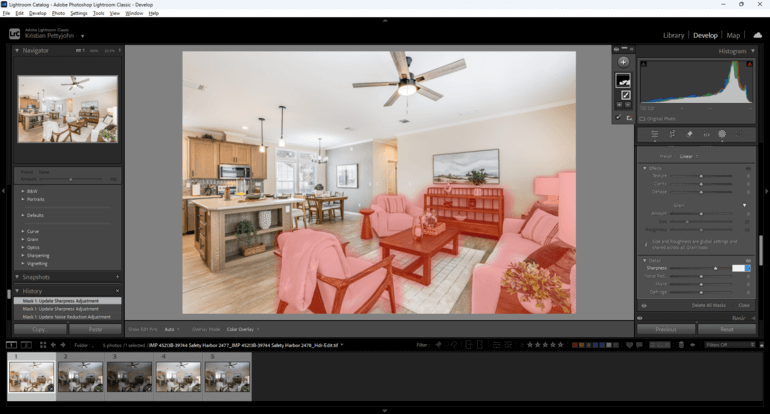
Task: Open the Develop menu
Action: (x=37, y=13)
